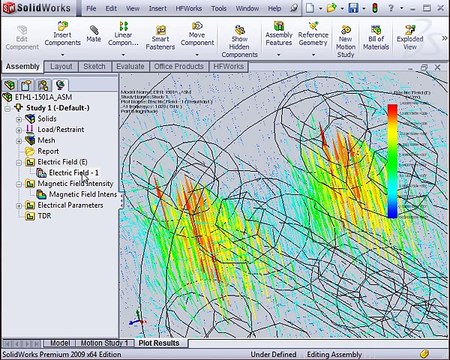Open the Assembly Features tool
Screen dimensions: 450x360
pyautogui.click(x=279, y=34)
